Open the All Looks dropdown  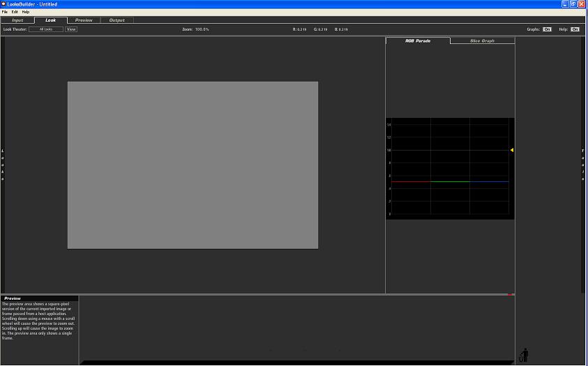click(x=46, y=29)
